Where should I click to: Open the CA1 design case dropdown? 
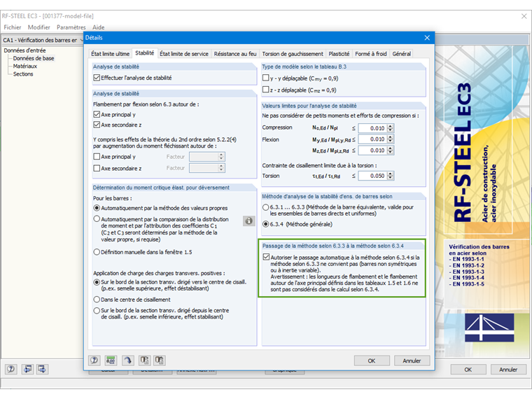[81, 40]
